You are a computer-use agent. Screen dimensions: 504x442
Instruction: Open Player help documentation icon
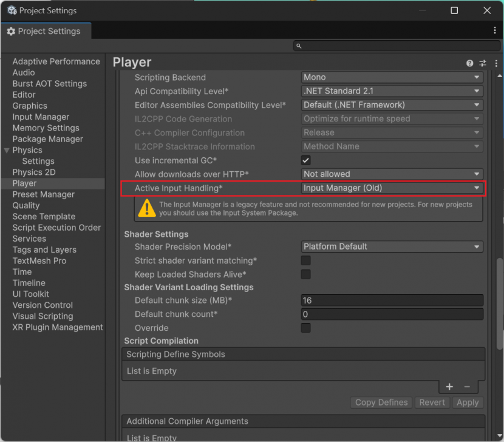click(x=469, y=63)
